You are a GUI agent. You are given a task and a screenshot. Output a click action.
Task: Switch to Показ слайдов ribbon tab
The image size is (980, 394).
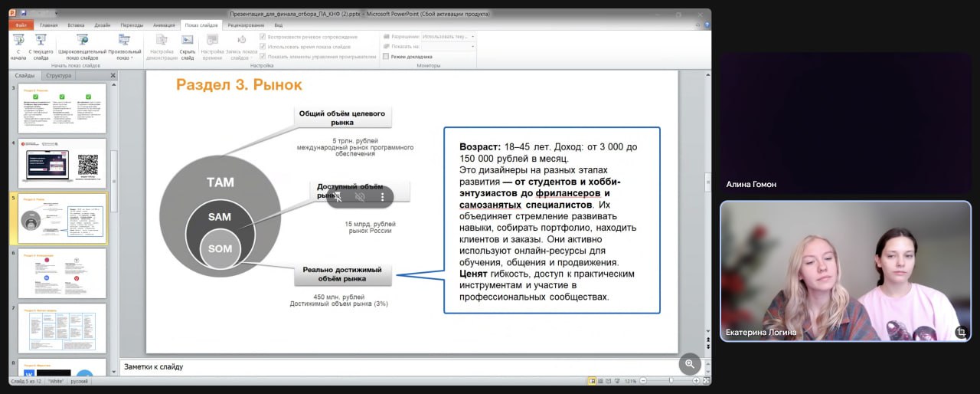(x=202, y=25)
